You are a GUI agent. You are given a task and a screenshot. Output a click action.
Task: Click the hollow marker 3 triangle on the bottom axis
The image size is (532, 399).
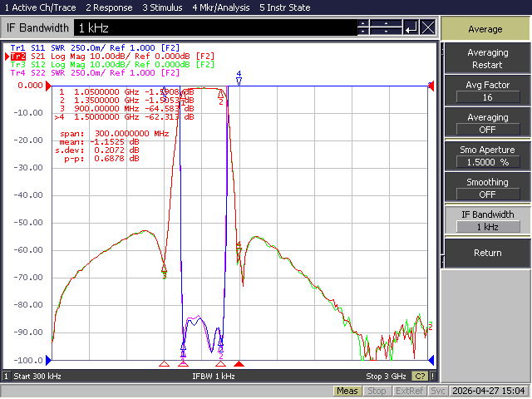click(165, 364)
